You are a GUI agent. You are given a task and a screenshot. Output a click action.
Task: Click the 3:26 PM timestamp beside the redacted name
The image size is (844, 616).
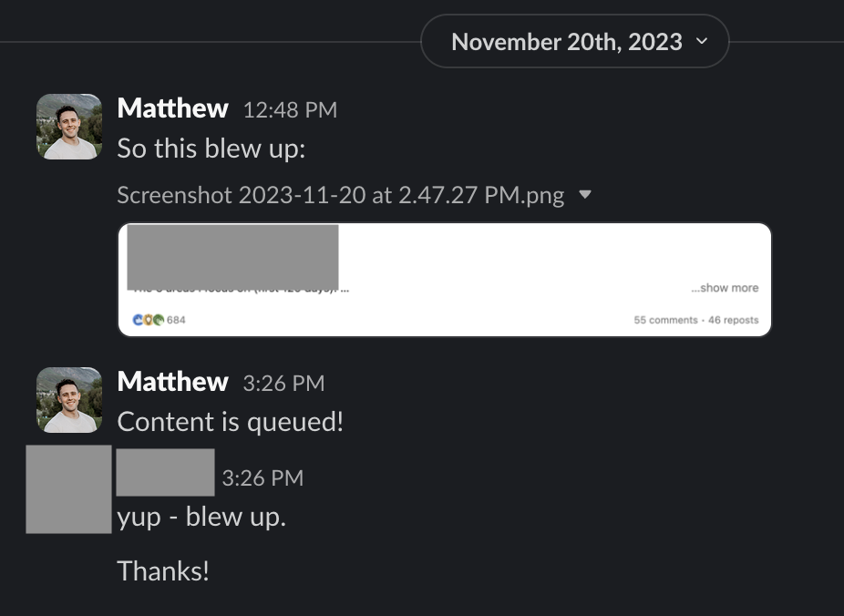point(262,478)
